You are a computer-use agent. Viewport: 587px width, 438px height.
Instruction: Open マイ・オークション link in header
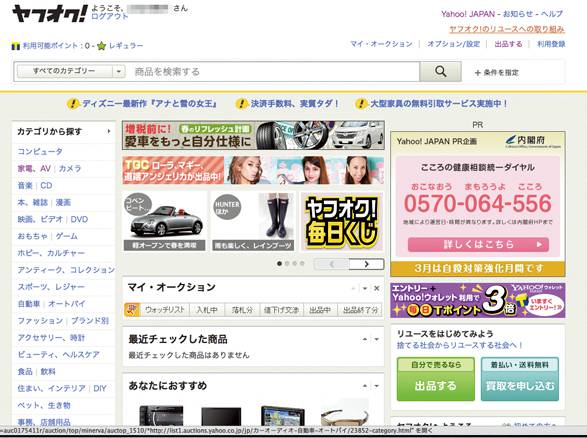[381, 44]
